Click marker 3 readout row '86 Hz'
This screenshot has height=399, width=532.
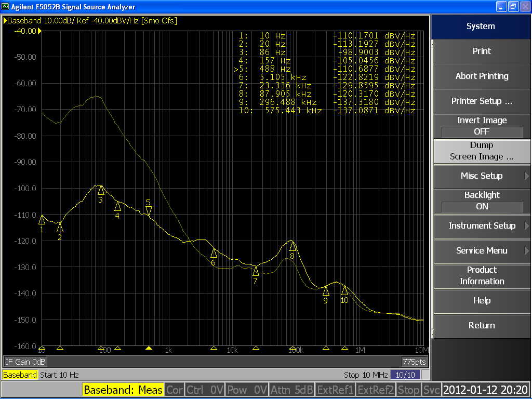pos(327,52)
